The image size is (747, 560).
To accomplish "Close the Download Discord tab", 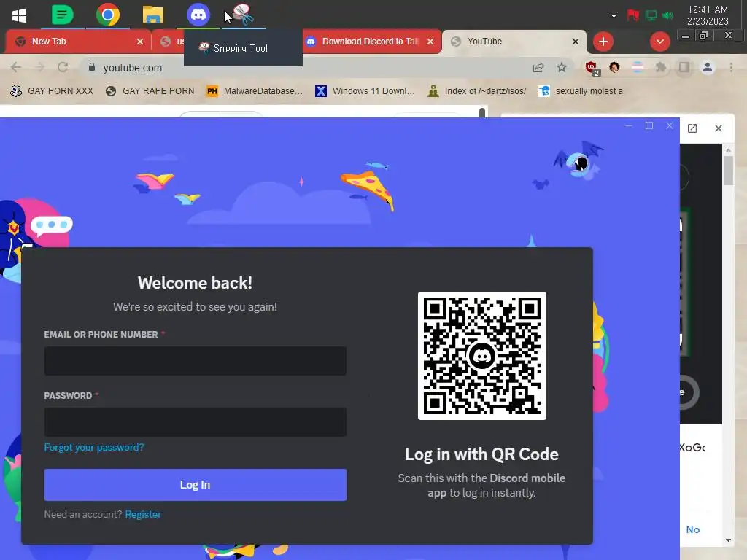I will pyautogui.click(x=430, y=42).
